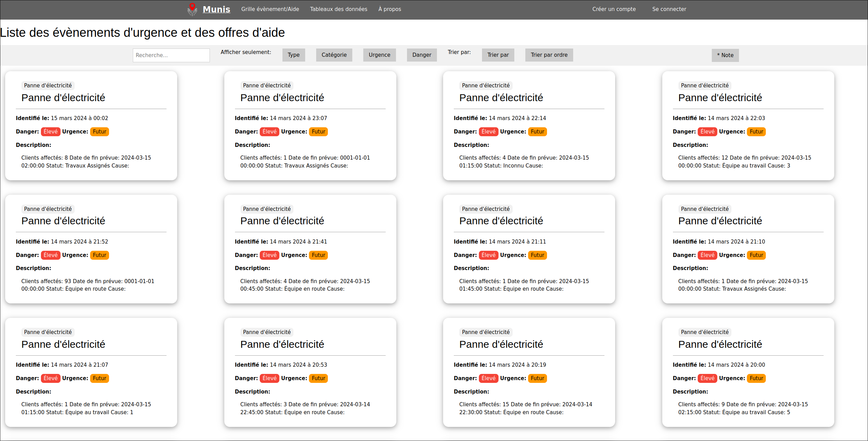
Task: Click the * Note button
Action: [x=725, y=55]
